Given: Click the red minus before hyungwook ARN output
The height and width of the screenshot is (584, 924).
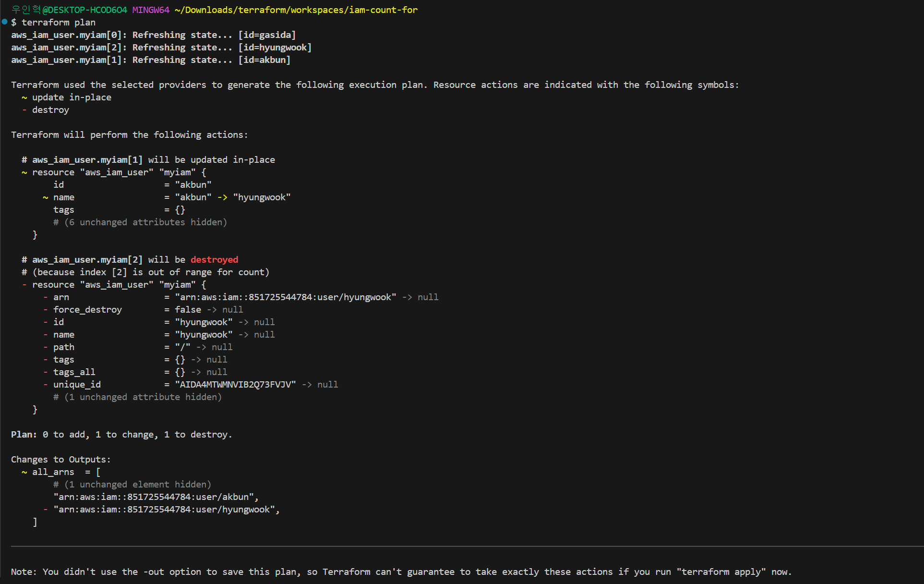Looking at the screenshot, I should pos(45,510).
